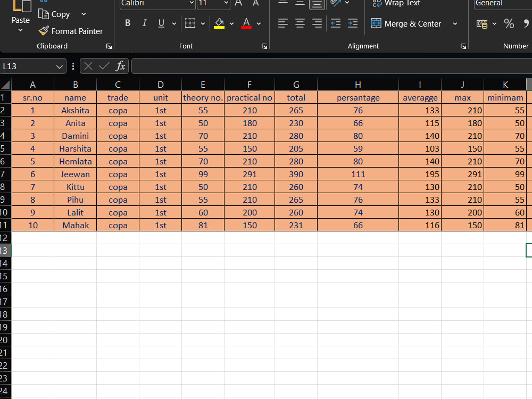Select row 7 header
This screenshot has height=399, width=532.
coord(5,174)
